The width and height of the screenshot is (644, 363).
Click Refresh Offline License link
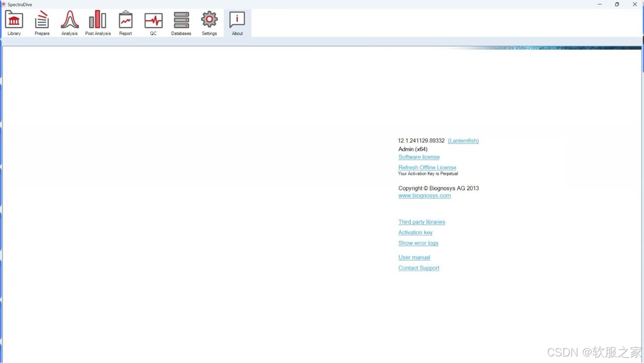click(427, 168)
